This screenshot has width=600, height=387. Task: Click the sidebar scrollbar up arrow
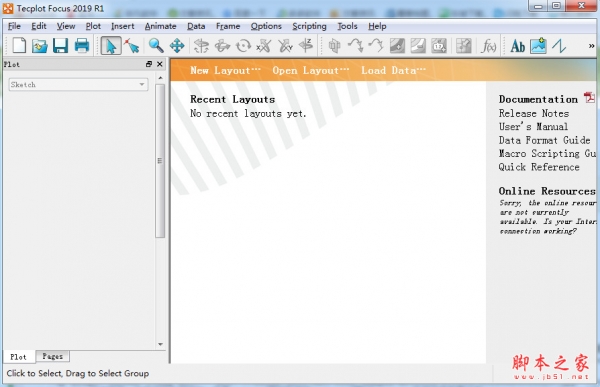coord(160,78)
